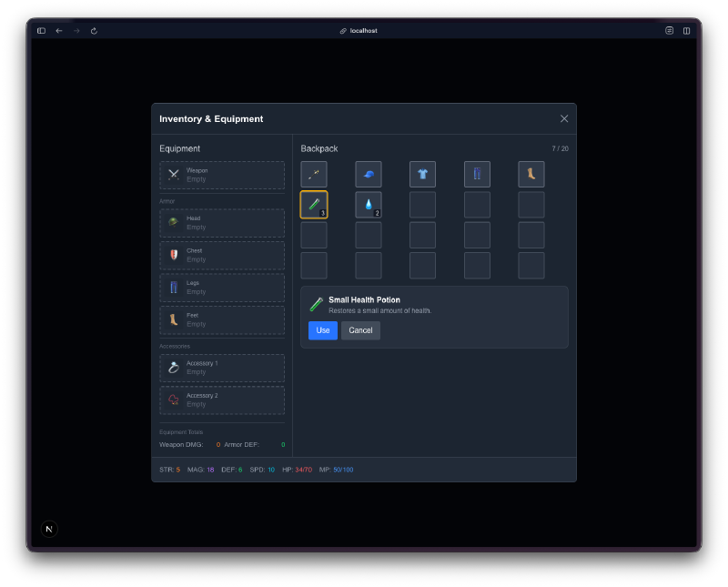Click the N circle badge at bottom left
This screenshot has height=587, width=728.
(49, 529)
